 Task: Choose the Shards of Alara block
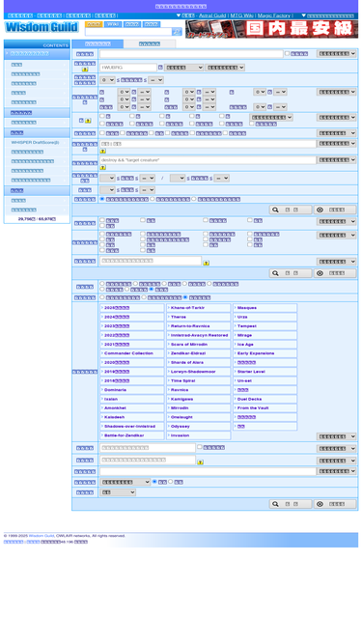pyautogui.click(x=199, y=362)
